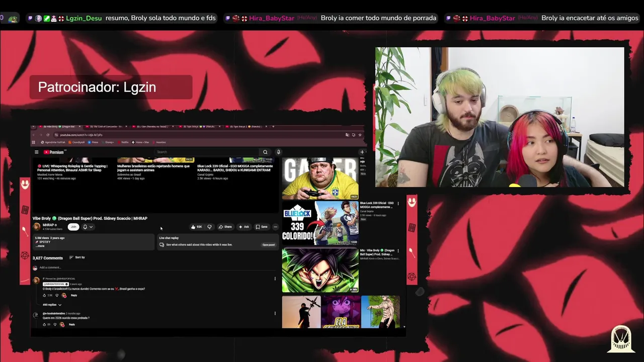Screen dimensions: 644x362
Task: Like the Vibe Broly video
Action: coord(196,227)
